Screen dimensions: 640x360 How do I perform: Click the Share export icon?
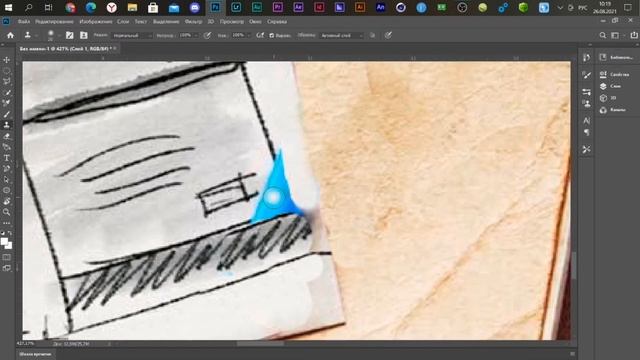pos(634,36)
